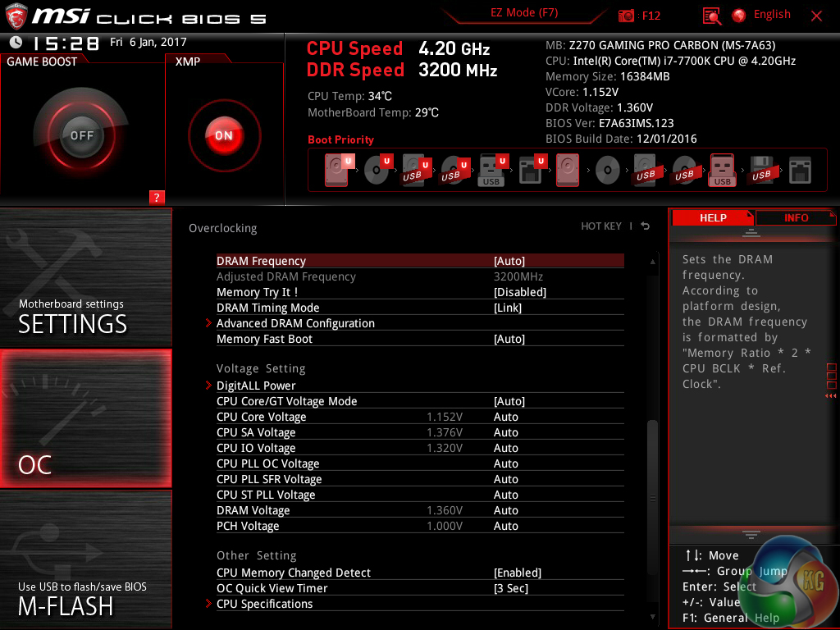Close the BIOS with the red X

[816, 16]
